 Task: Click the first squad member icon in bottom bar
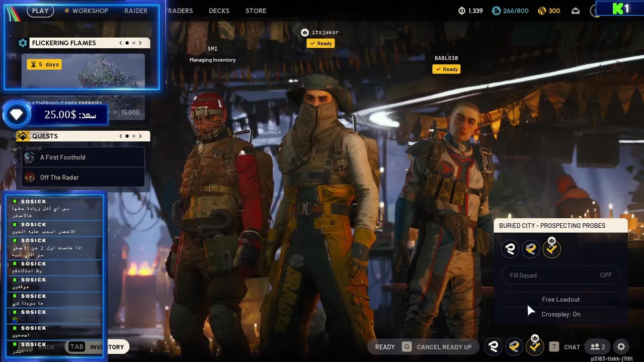494,346
